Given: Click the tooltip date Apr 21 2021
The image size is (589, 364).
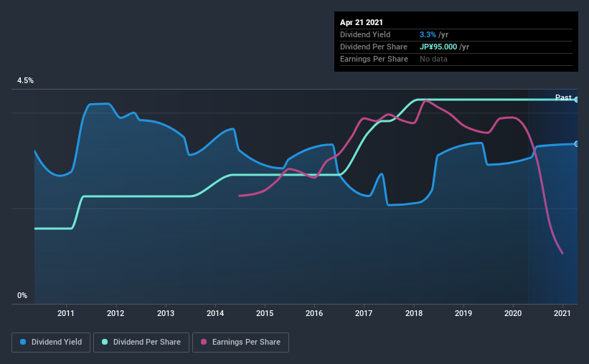Looking at the screenshot, I should tap(362, 22).
